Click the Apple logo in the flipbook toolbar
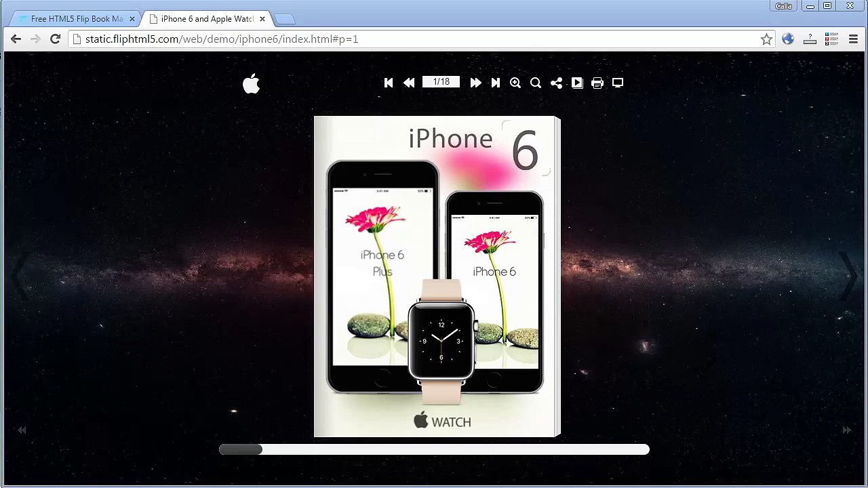The height and width of the screenshot is (488, 868). pyautogui.click(x=251, y=83)
